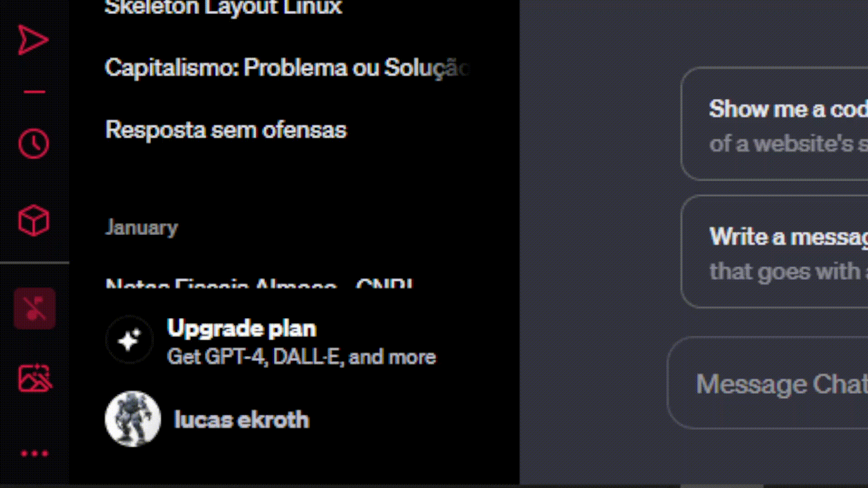Click the red dash below My Flow
Viewport: 868px width, 488px height.
pyautogui.click(x=34, y=92)
